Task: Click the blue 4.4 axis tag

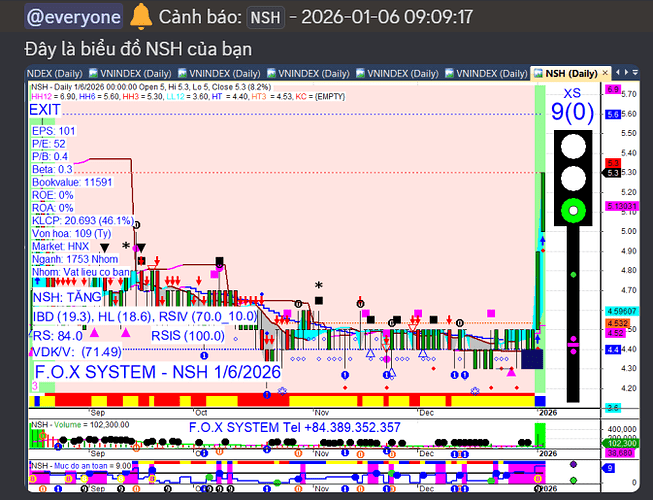Action: pyautogui.click(x=613, y=350)
